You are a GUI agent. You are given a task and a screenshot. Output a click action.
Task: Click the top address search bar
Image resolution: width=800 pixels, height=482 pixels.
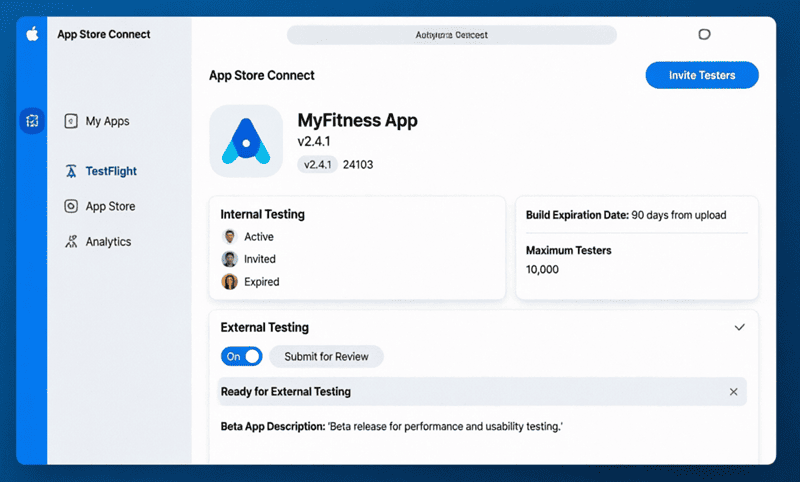(452, 35)
